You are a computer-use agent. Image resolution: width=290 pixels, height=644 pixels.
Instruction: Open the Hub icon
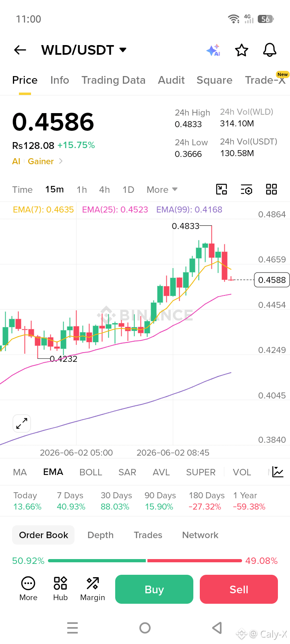click(x=60, y=589)
